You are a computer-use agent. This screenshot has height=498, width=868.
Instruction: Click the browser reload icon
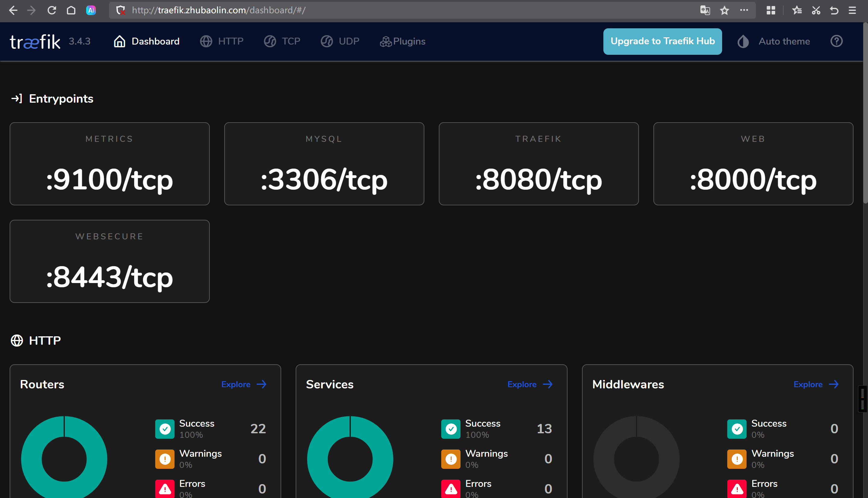click(52, 10)
